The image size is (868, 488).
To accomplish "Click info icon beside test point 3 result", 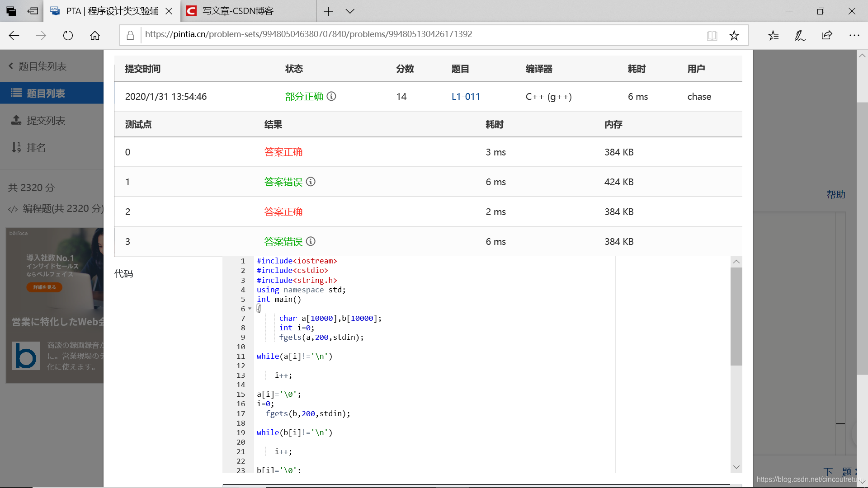I will pos(311,241).
